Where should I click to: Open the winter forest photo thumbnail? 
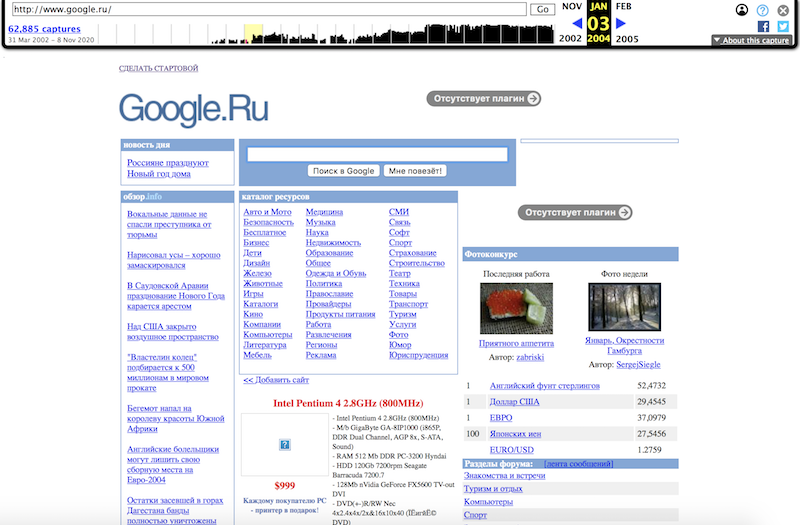point(624,307)
